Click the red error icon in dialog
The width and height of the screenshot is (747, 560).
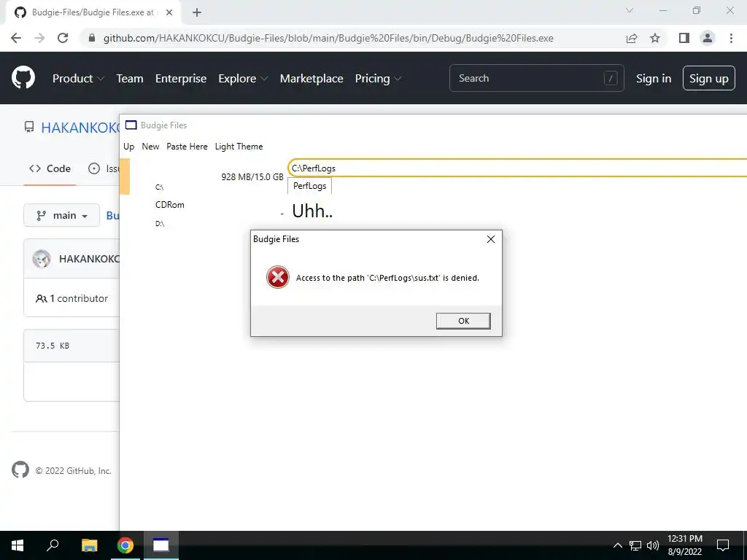[x=278, y=277]
